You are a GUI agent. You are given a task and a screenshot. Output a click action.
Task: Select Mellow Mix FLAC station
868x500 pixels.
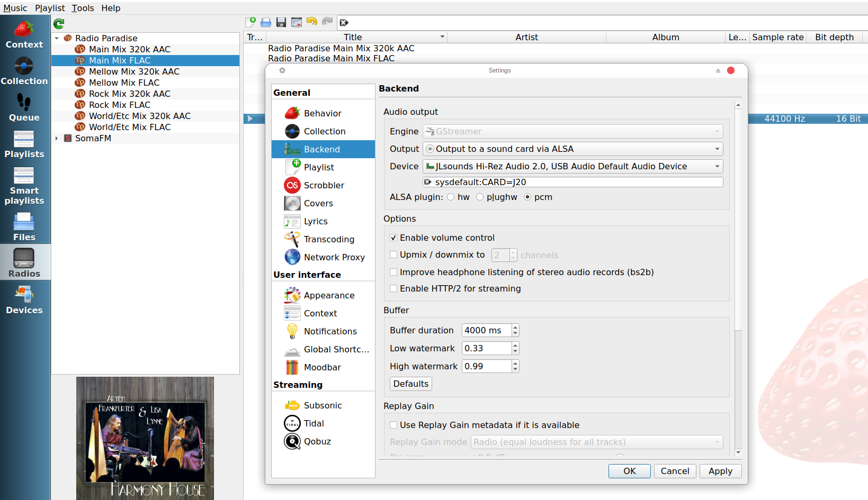point(145,83)
